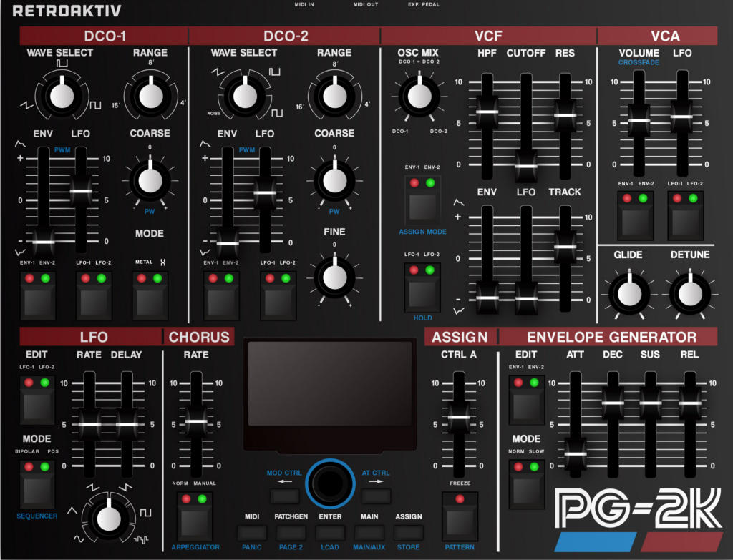
Task: Toggle DCO-1 Metal mode button
Action: [150, 302]
